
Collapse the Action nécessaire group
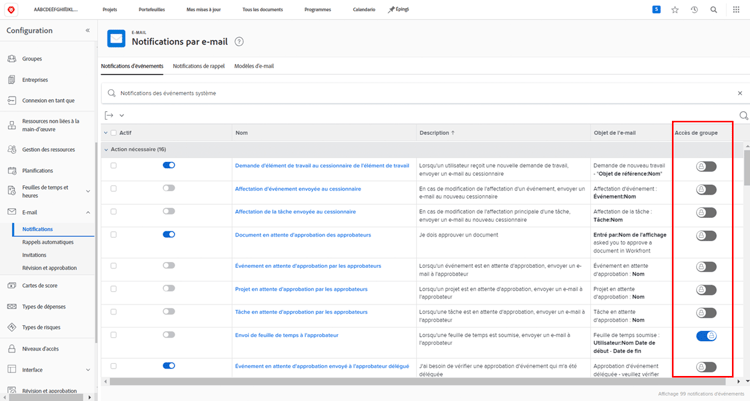106,149
